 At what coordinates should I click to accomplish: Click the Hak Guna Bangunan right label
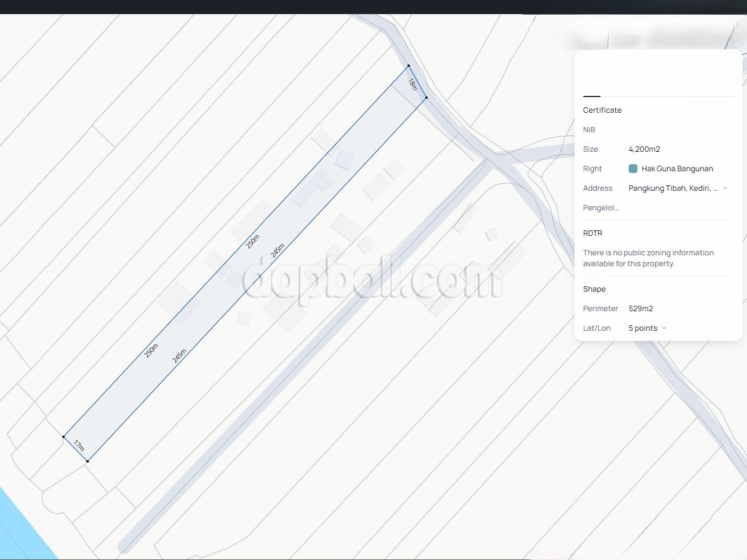(x=677, y=169)
